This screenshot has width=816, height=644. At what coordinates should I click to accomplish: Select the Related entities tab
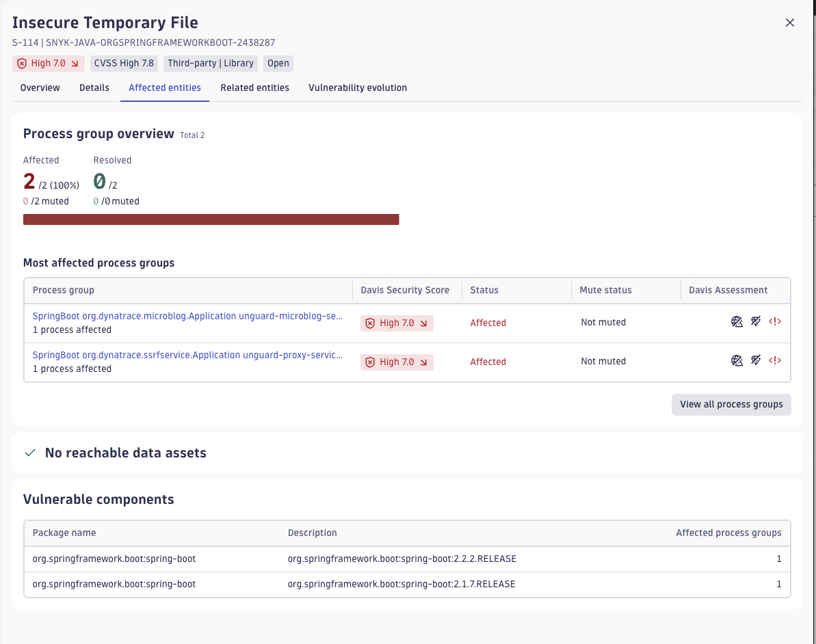pyautogui.click(x=254, y=88)
